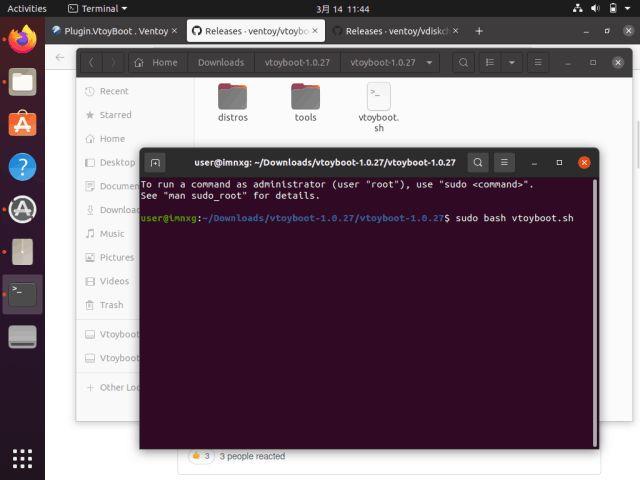The width and height of the screenshot is (640, 480).
Task: Open the distros folder
Action: tap(233, 102)
